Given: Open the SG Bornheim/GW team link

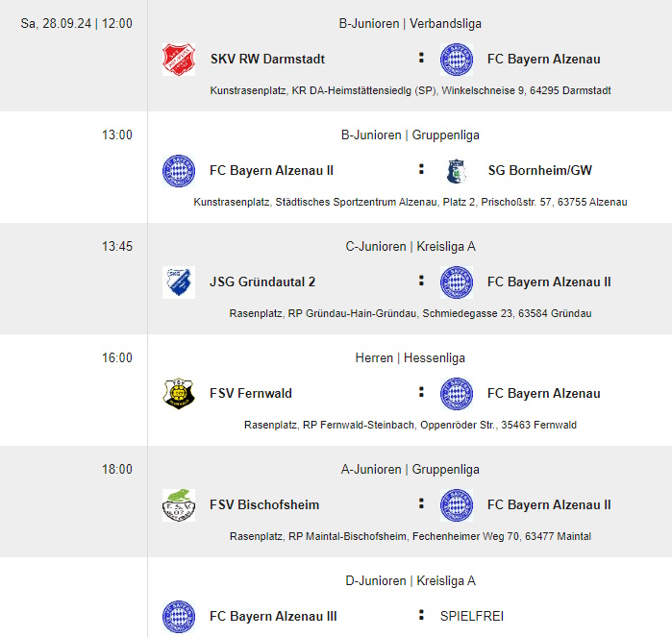Looking at the screenshot, I should pyautogui.click(x=540, y=170).
